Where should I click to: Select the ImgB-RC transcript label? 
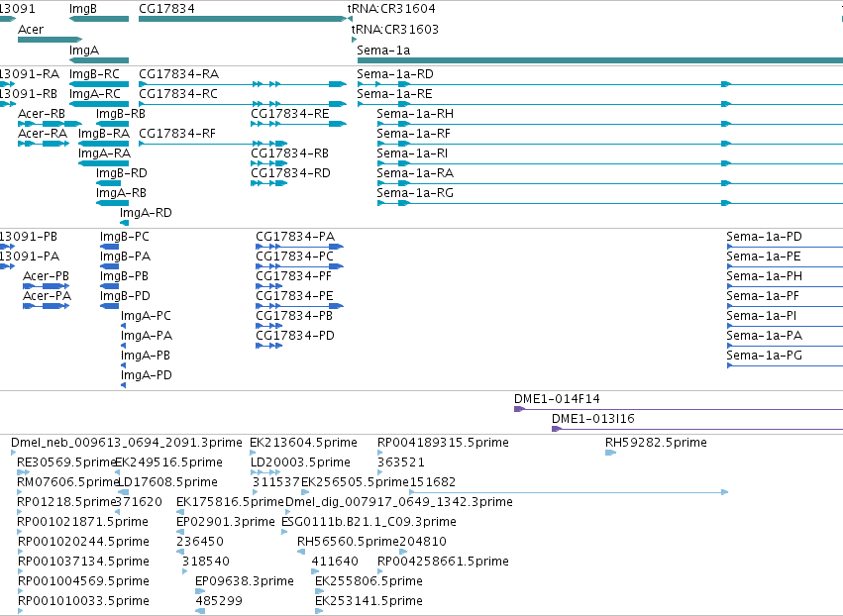click(x=95, y=73)
